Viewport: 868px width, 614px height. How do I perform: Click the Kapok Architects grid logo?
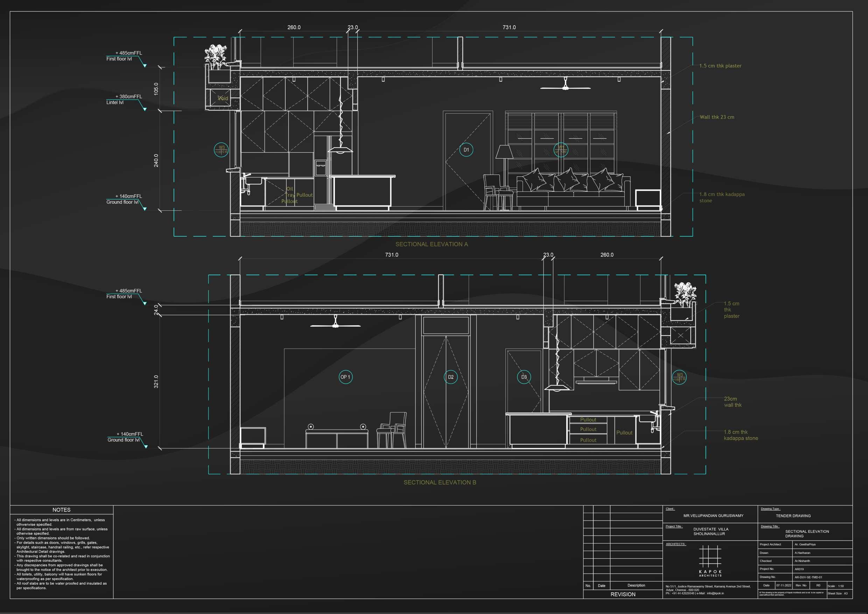tap(710, 557)
